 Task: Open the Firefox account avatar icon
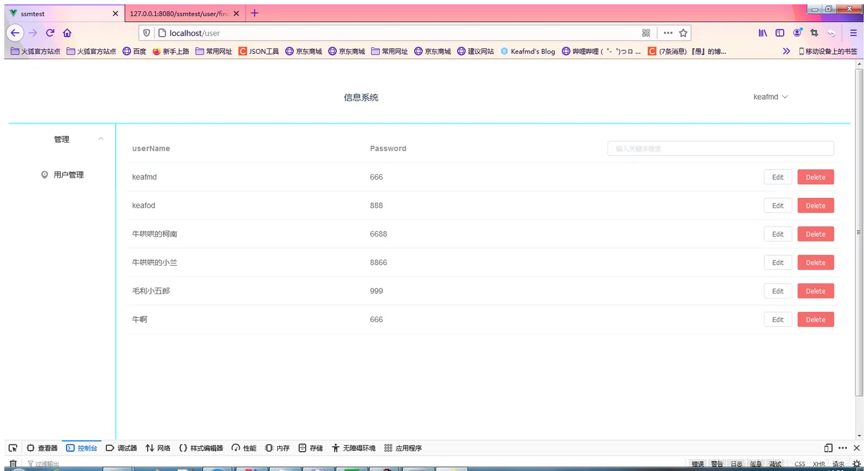[797, 33]
